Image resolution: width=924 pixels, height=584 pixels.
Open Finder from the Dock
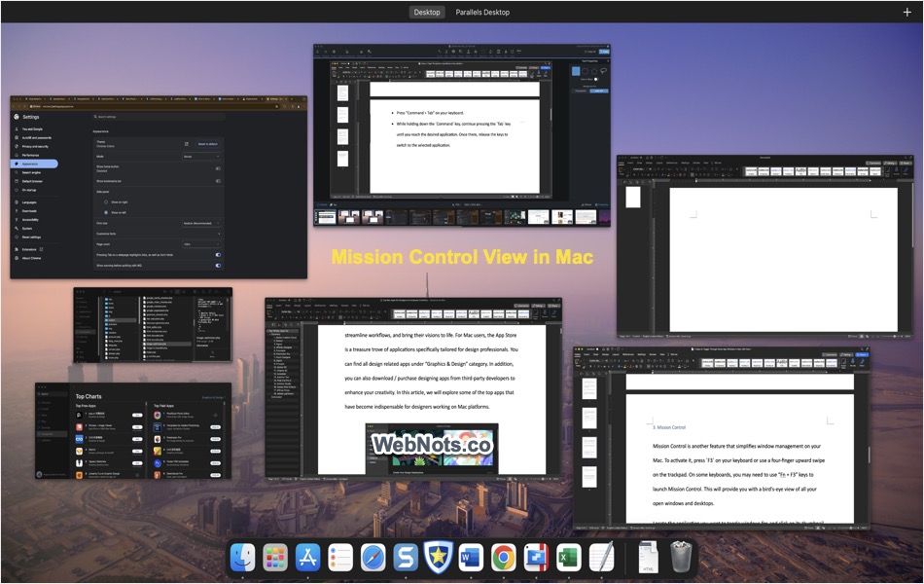click(242, 558)
